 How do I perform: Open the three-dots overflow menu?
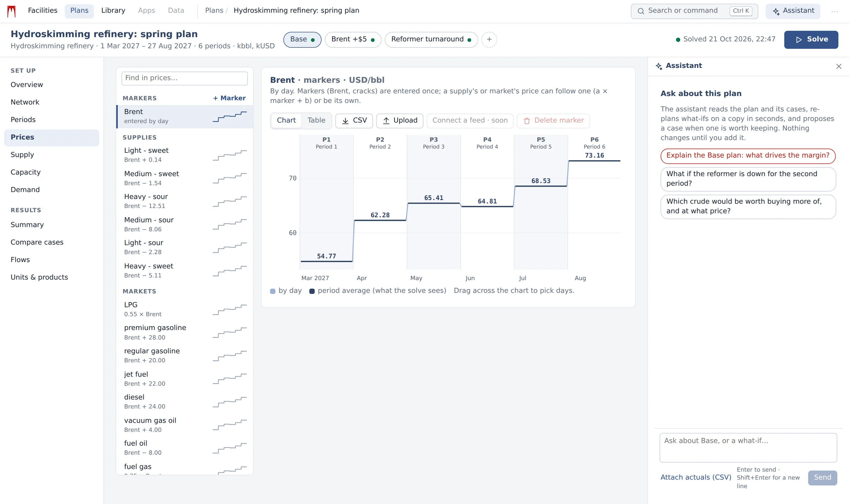[834, 11]
